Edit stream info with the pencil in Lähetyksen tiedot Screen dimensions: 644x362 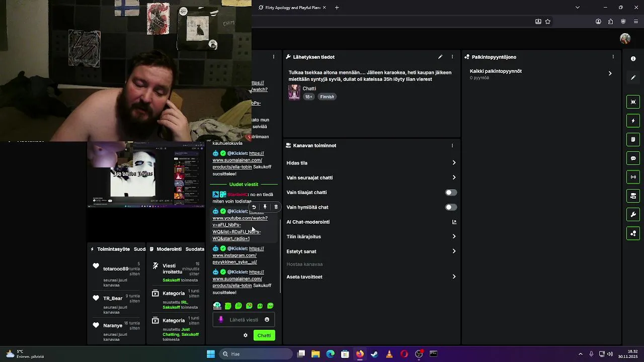(x=440, y=57)
